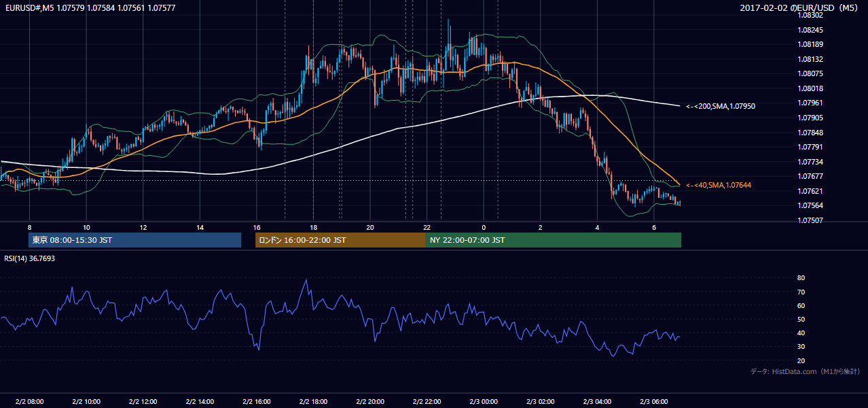
Task: Click the price axis value 1.08189
Action: pos(810,44)
